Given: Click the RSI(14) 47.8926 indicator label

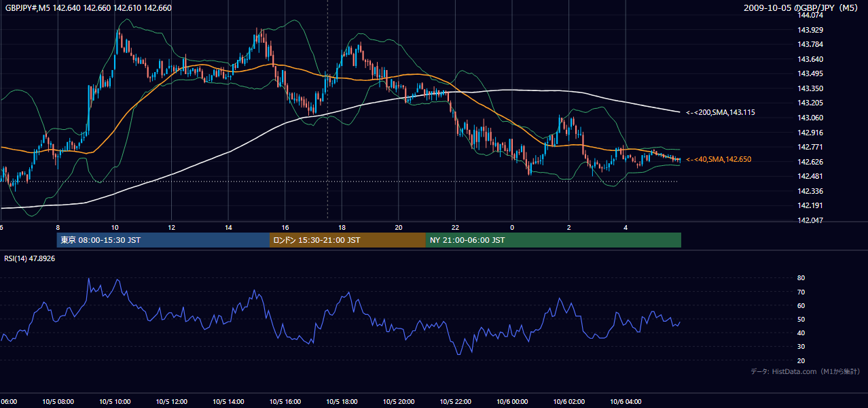Looking at the screenshot, I should [x=30, y=258].
